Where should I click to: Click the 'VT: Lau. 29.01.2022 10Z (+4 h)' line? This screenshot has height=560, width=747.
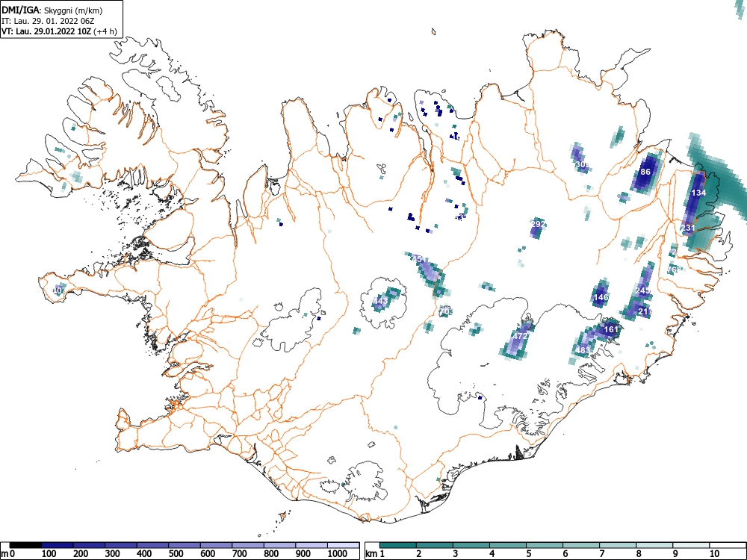(59, 31)
